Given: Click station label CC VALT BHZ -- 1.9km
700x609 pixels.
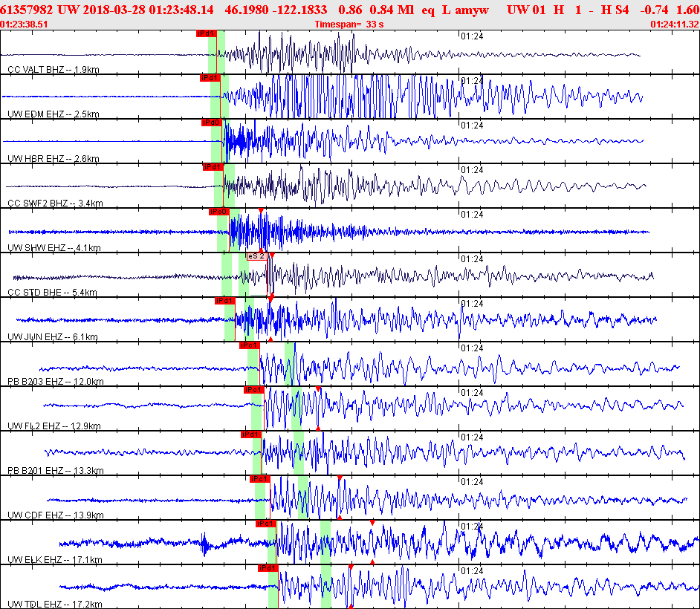Looking at the screenshot, I should 53,70.
